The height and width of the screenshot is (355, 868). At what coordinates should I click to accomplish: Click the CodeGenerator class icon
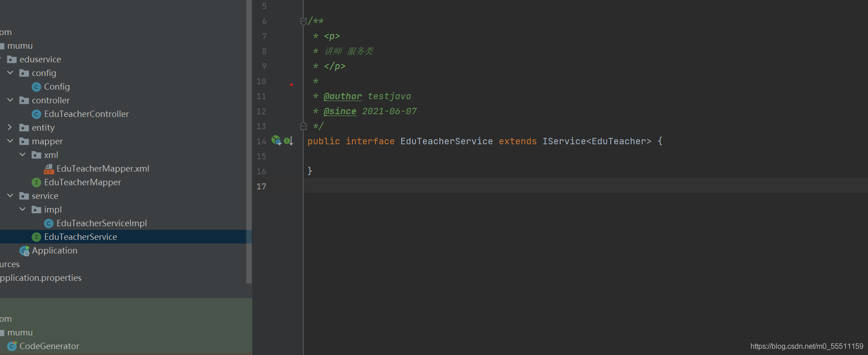[x=12, y=346]
